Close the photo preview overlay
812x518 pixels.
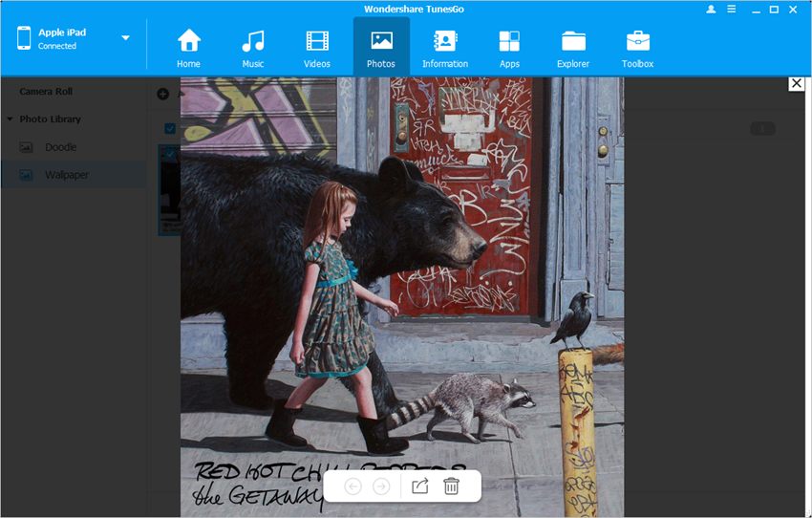click(x=796, y=84)
